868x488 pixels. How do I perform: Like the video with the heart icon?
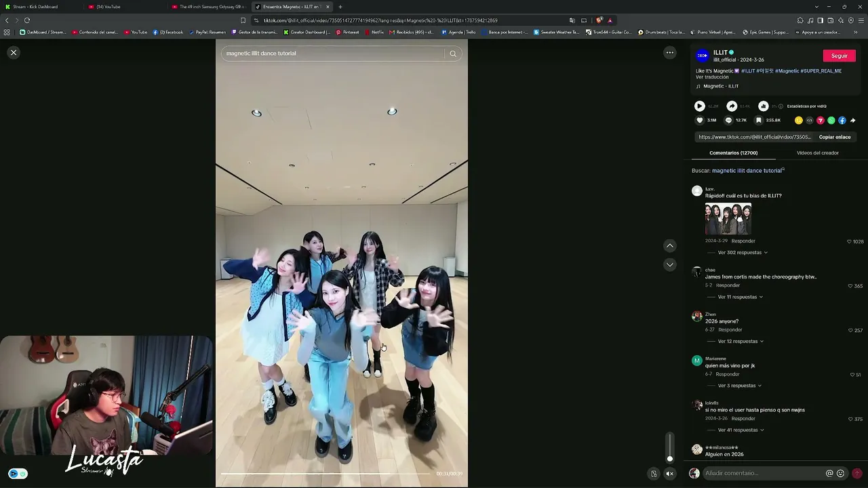[x=700, y=120]
